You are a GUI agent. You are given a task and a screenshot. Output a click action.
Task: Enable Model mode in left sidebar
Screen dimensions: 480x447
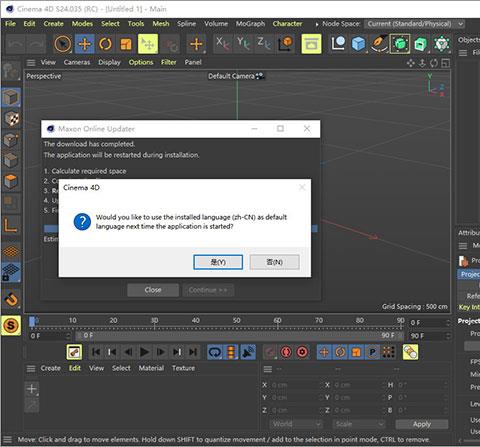pos(11,98)
